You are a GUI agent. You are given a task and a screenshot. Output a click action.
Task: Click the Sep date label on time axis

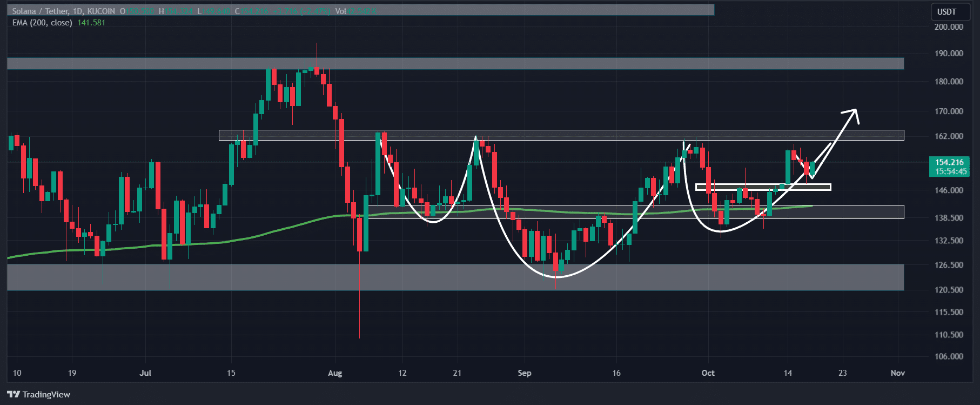(x=525, y=373)
